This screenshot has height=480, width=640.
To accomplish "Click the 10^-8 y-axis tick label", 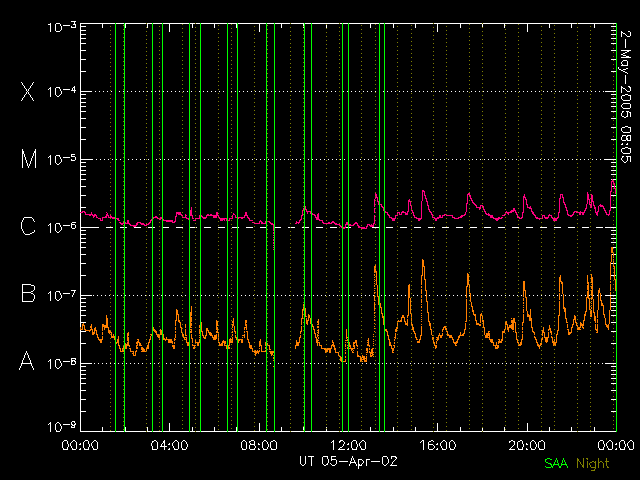I will click(x=62, y=363).
